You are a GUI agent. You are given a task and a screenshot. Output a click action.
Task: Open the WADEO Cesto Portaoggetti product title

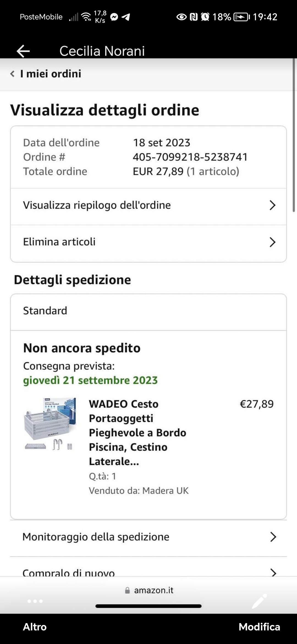click(137, 432)
